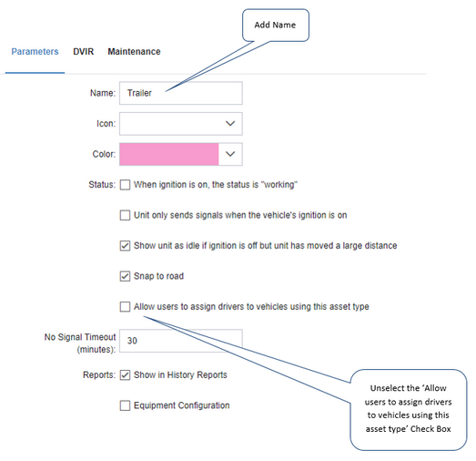476x461 pixels.
Task: Click the 'Add Name' callout bubble
Action: [x=276, y=26]
